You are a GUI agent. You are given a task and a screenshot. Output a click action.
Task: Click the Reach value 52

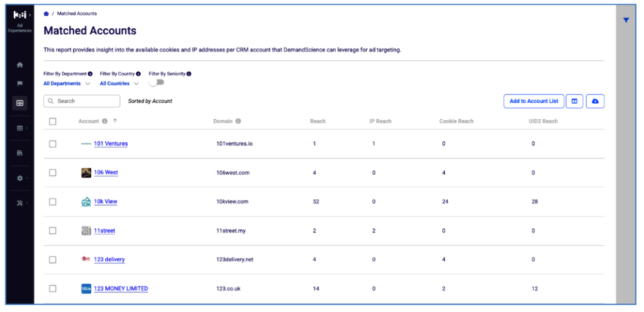pyautogui.click(x=316, y=202)
